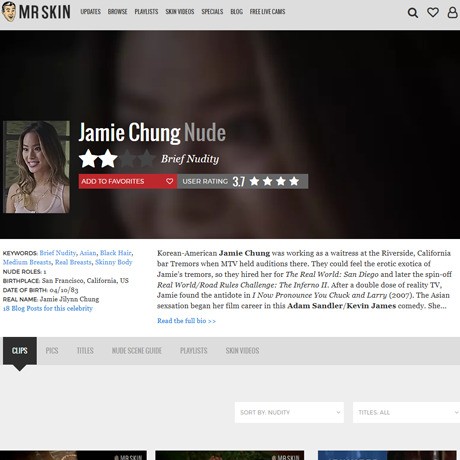Image resolution: width=460 pixels, height=460 pixels.
Task: Click the birthplace San Francisco text
Action: point(85,281)
